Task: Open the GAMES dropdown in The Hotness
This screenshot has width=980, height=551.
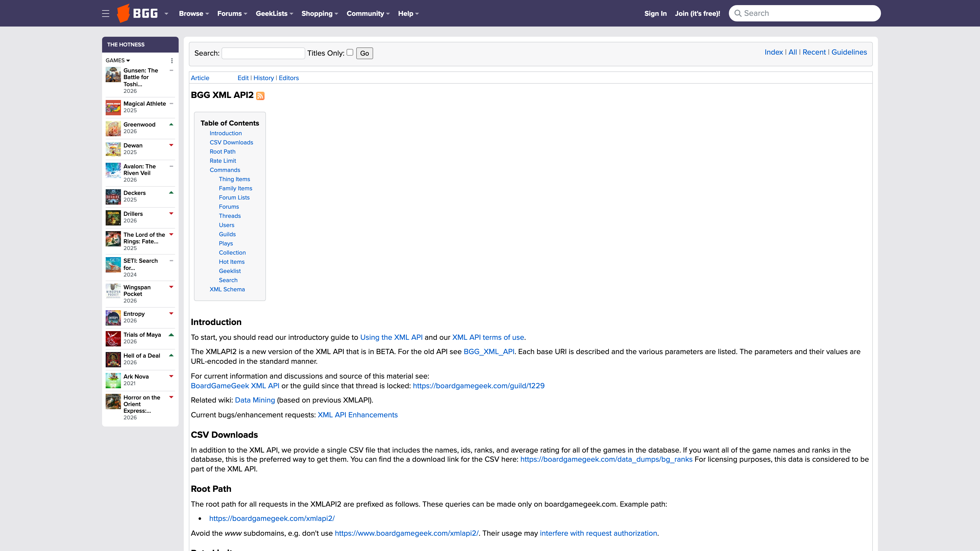Action: coord(118,60)
